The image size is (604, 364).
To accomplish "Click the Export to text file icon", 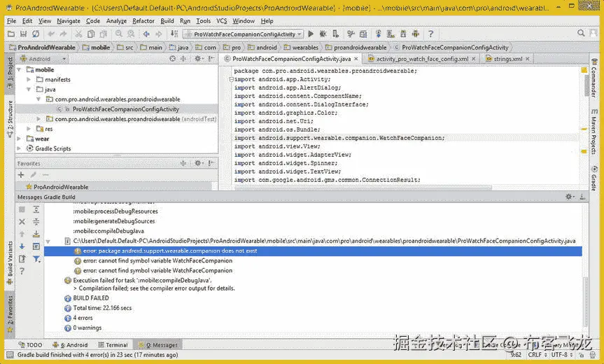I will [22, 258].
